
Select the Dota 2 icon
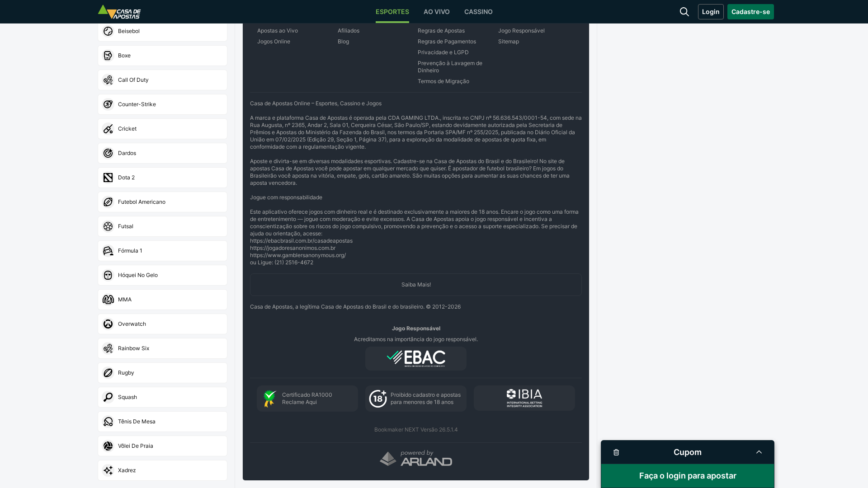coord(108,178)
